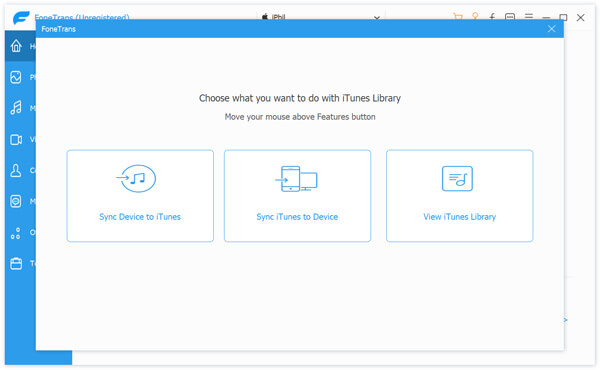Open the Toolbox icon in sidebar
The height and width of the screenshot is (370, 600).
(16, 264)
